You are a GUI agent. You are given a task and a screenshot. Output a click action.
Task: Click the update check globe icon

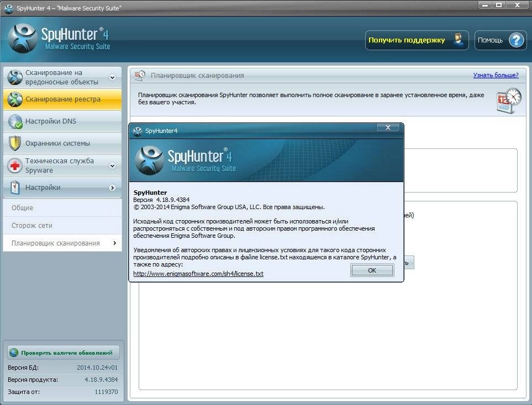click(14, 353)
